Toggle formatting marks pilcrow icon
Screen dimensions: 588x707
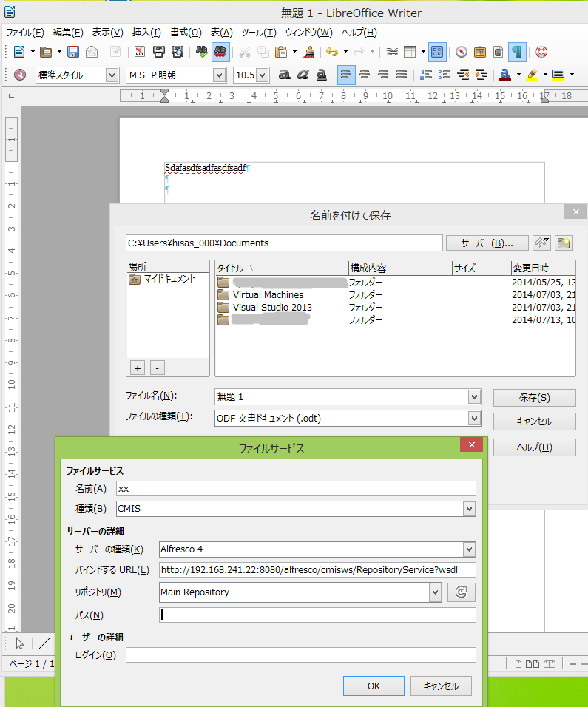click(x=517, y=52)
